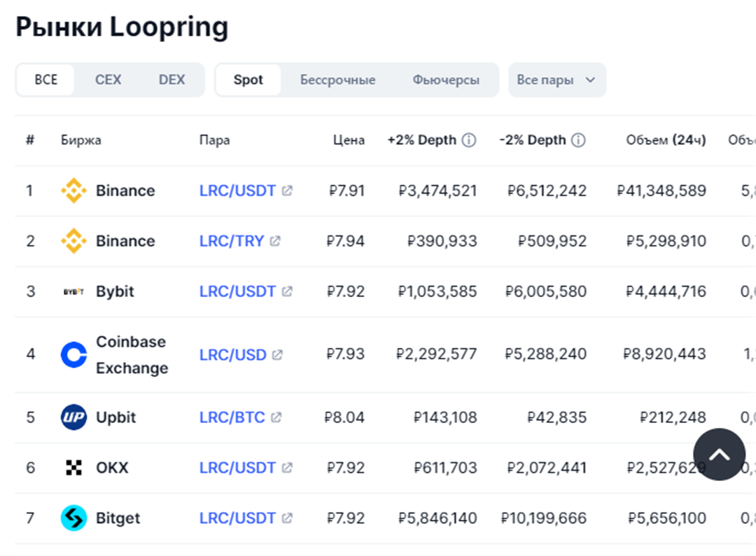Switch to the Бессрочные tab
This screenshot has height=556, width=756.
(337, 80)
